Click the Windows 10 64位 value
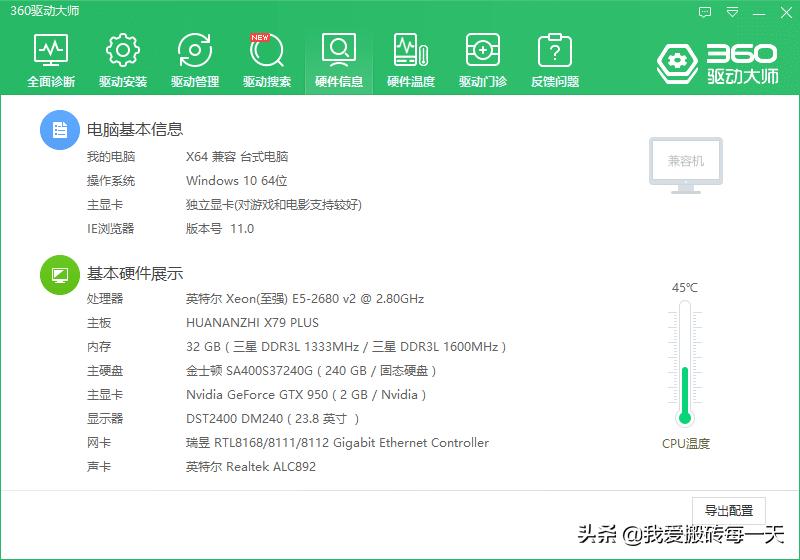 pos(236,181)
